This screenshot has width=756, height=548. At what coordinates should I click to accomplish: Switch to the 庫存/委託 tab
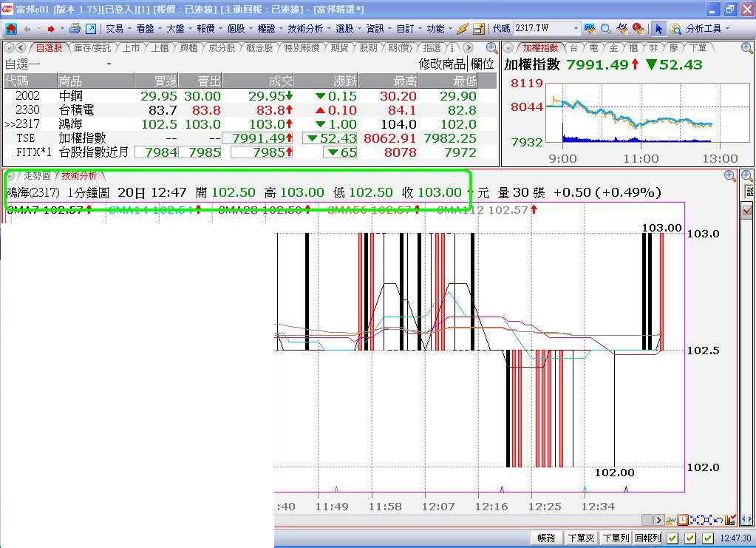point(92,48)
